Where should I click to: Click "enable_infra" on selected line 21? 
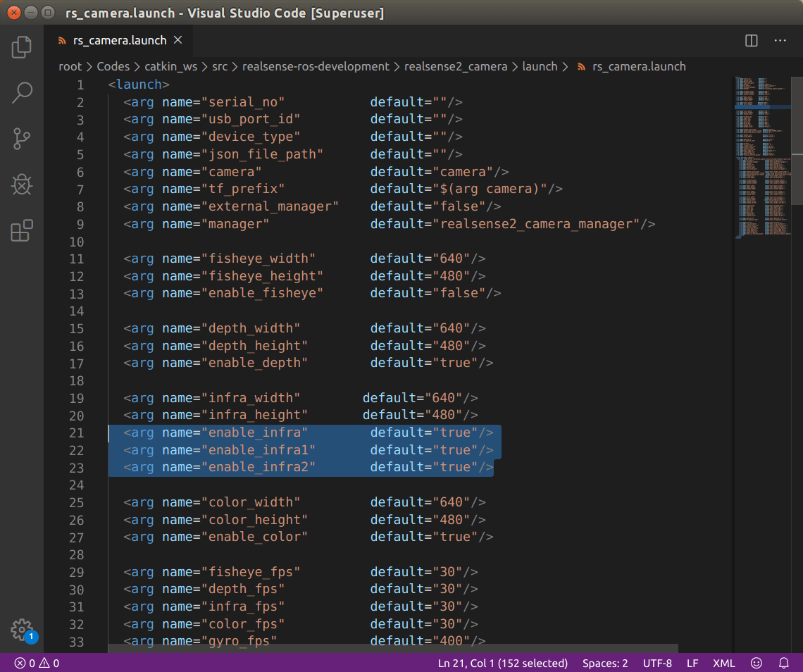click(x=254, y=433)
